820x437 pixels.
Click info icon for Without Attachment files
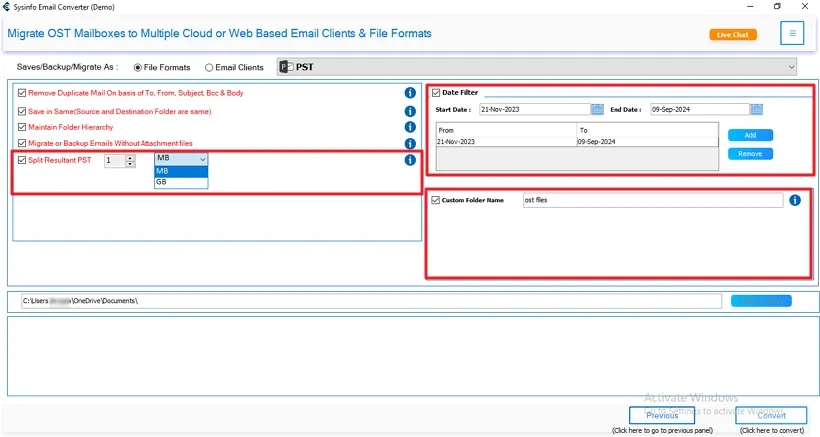[410, 143]
